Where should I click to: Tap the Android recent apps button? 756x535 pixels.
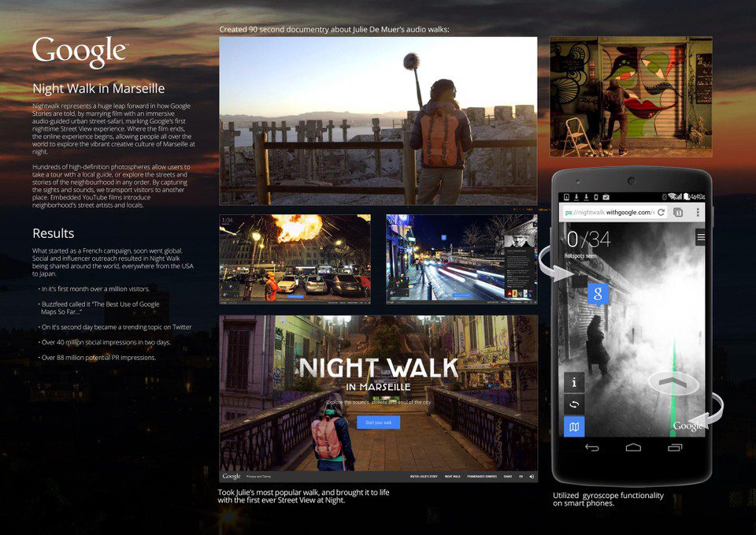tap(675, 448)
